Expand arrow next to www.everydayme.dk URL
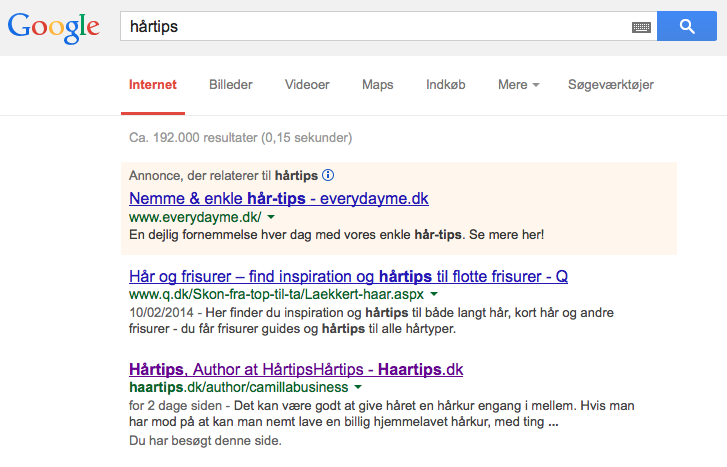 click(271, 217)
